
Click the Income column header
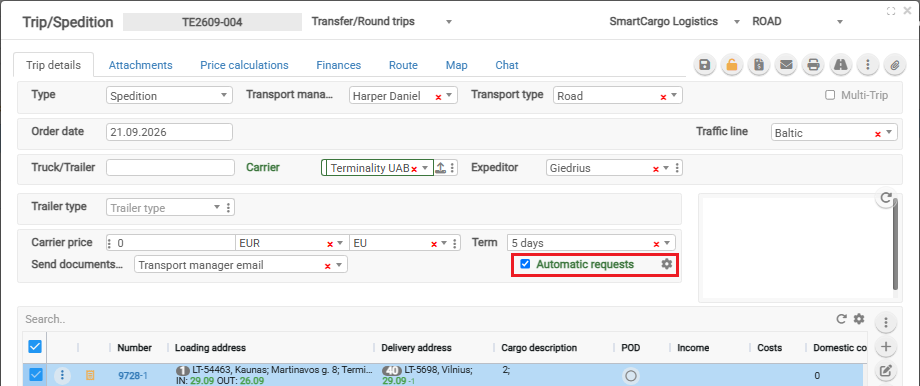(x=693, y=348)
